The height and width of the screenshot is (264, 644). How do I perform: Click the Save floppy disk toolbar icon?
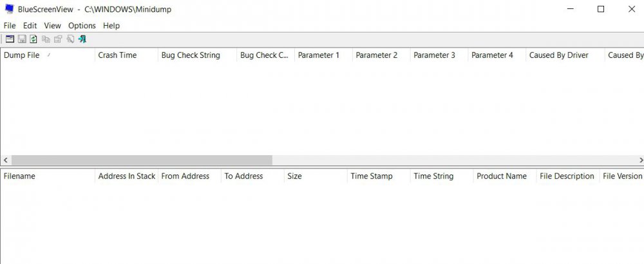[x=22, y=39]
